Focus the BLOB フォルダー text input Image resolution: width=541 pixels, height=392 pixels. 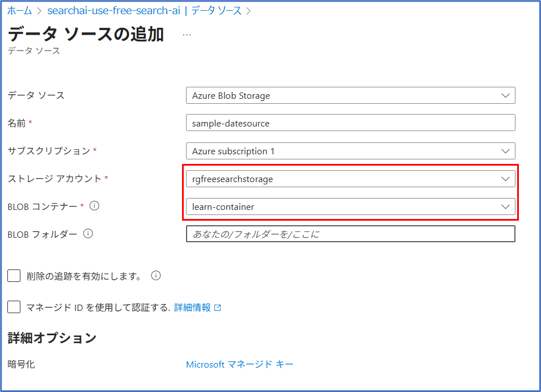(350, 234)
